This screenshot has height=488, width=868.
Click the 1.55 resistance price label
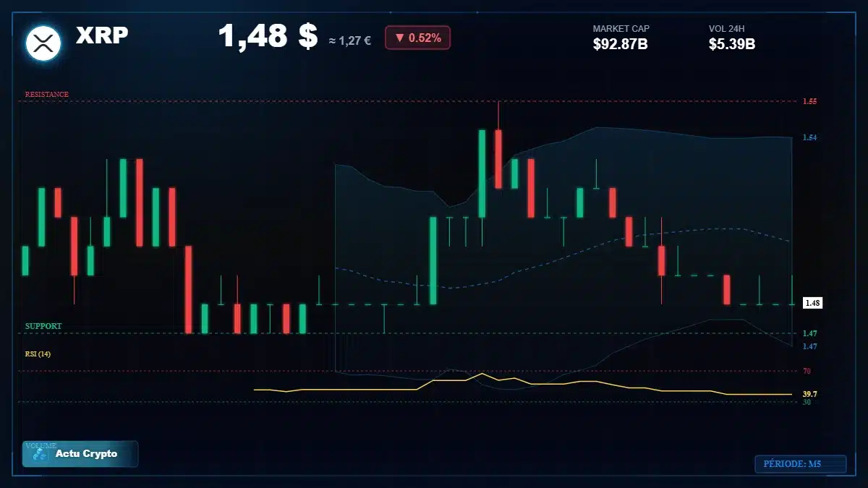click(x=809, y=102)
